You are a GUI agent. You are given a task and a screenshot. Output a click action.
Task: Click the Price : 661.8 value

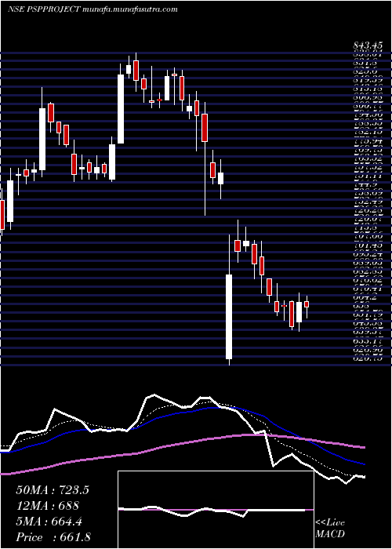click(x=54, y=537)
